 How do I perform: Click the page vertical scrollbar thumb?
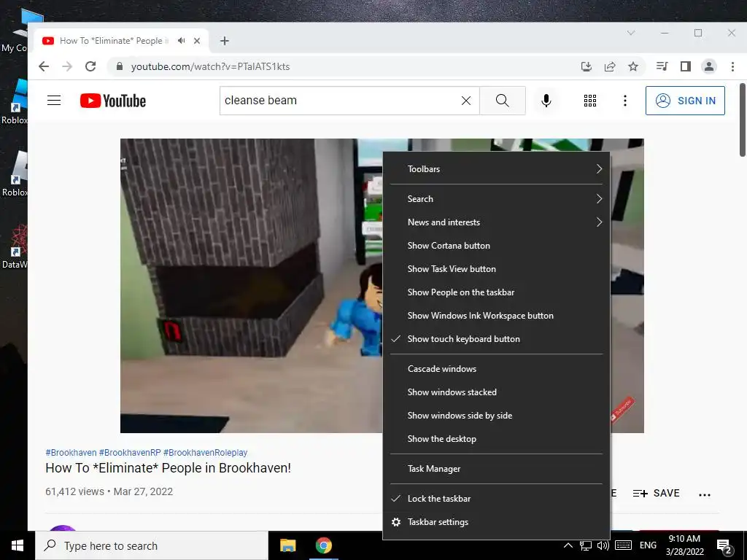[x=742, y=120]
